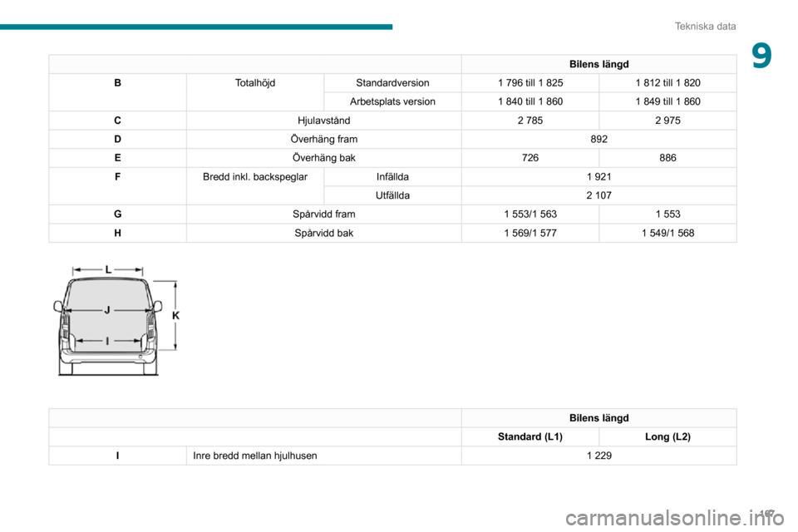
Task: Select "Bilens längd" header above the Totalhöjd row
Action: (599, 64)
